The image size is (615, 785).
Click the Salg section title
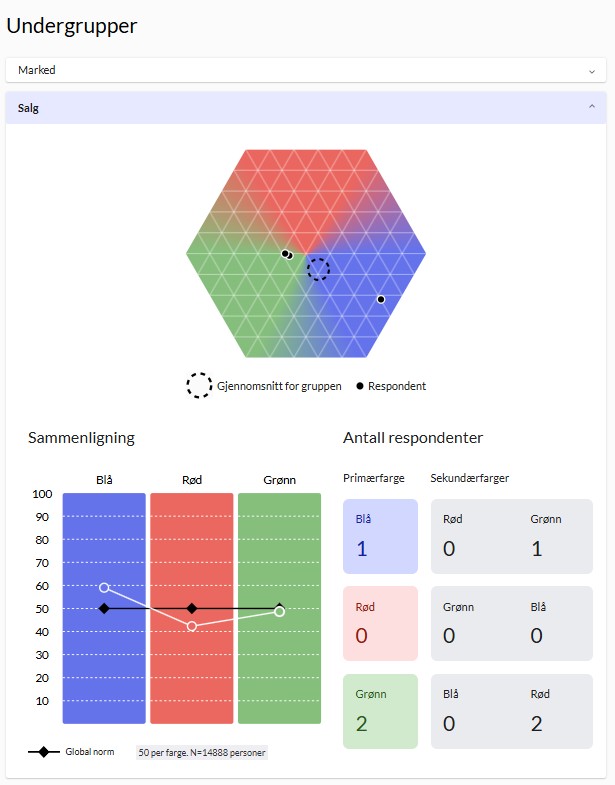(x=29, y=107)
